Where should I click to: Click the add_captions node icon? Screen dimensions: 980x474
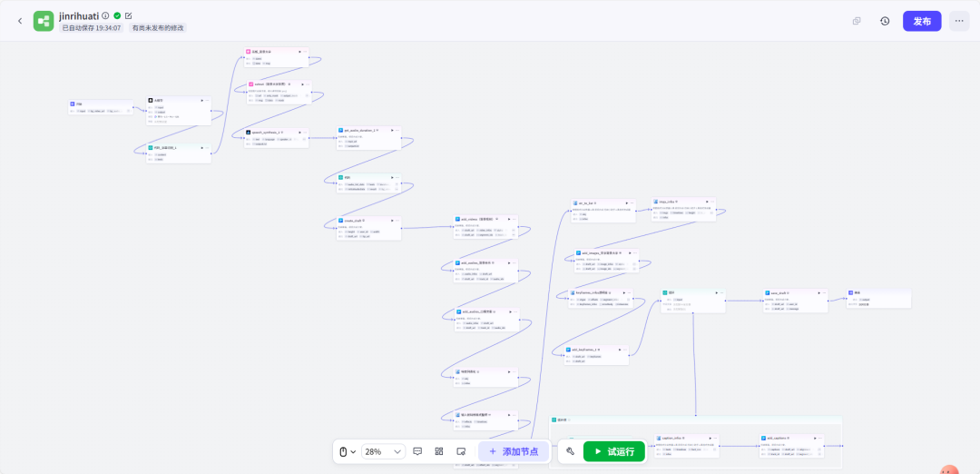(764, 438)
